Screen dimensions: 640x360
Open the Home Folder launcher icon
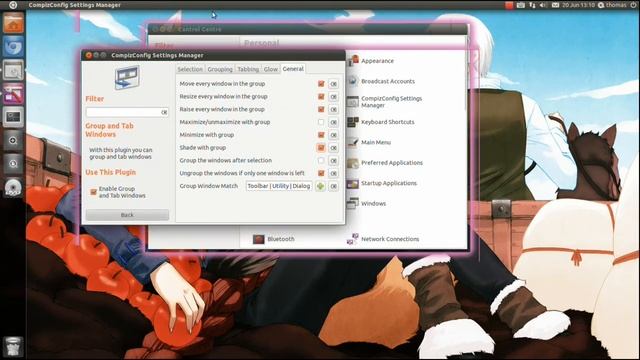coord(13,23)
